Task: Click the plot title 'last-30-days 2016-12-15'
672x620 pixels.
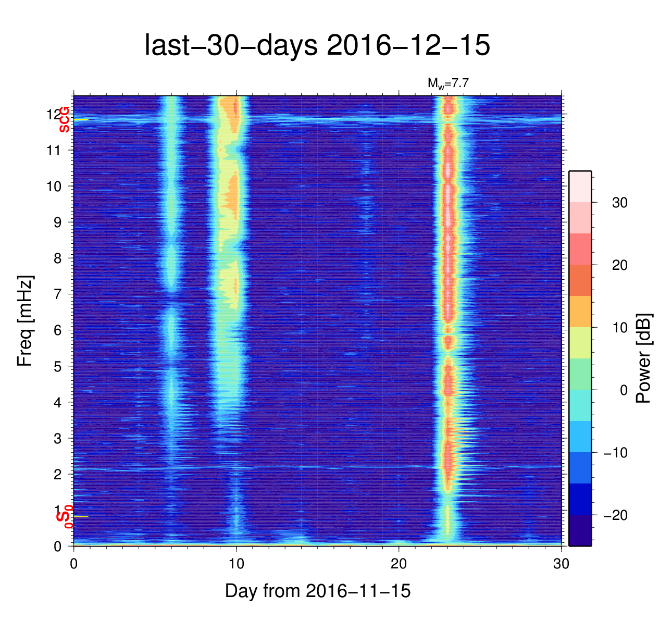Action: pyautogui.click(x=317, y=46)
